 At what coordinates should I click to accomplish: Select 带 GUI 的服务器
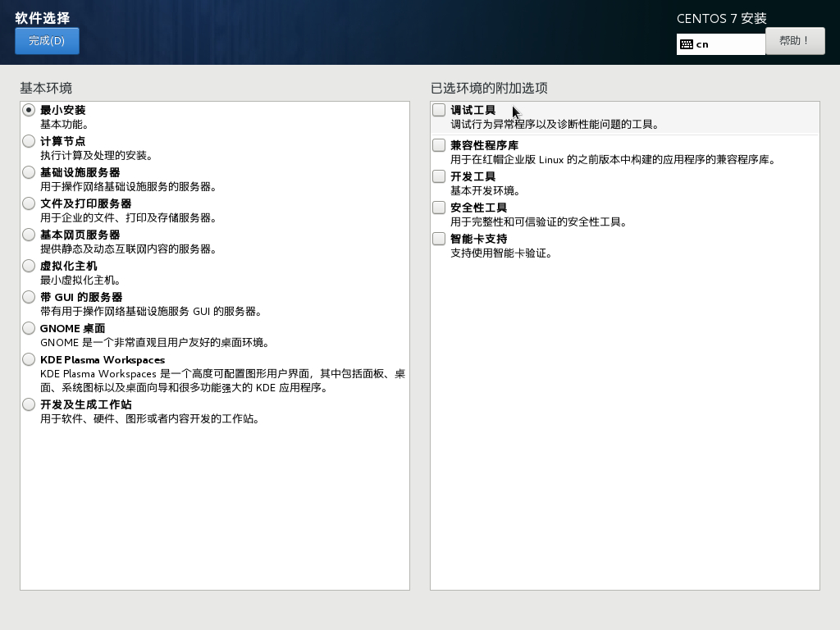29,297
